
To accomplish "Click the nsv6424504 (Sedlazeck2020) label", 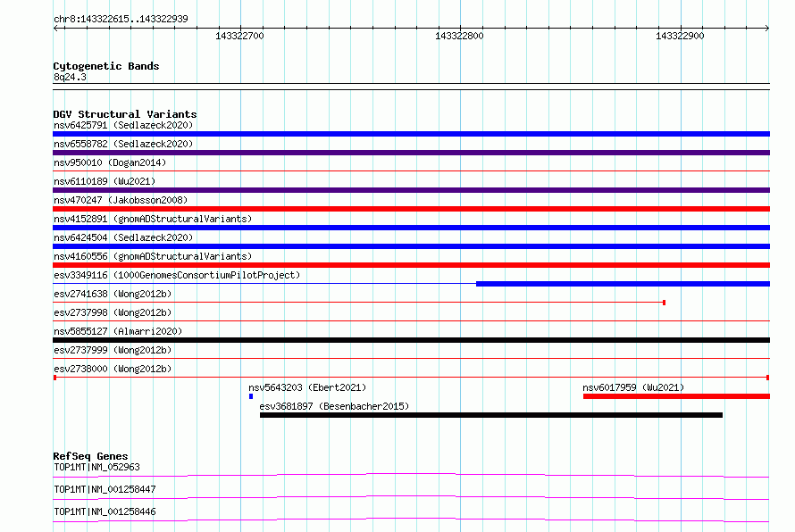I will tap(123, 237).
